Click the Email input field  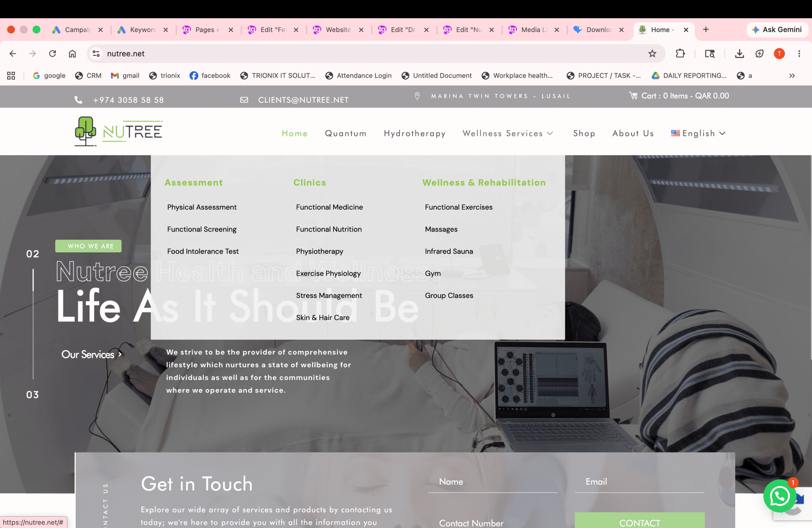coord(639,482)
